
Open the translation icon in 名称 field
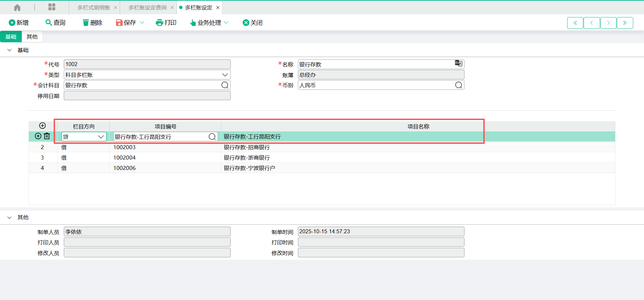[458, 63]
